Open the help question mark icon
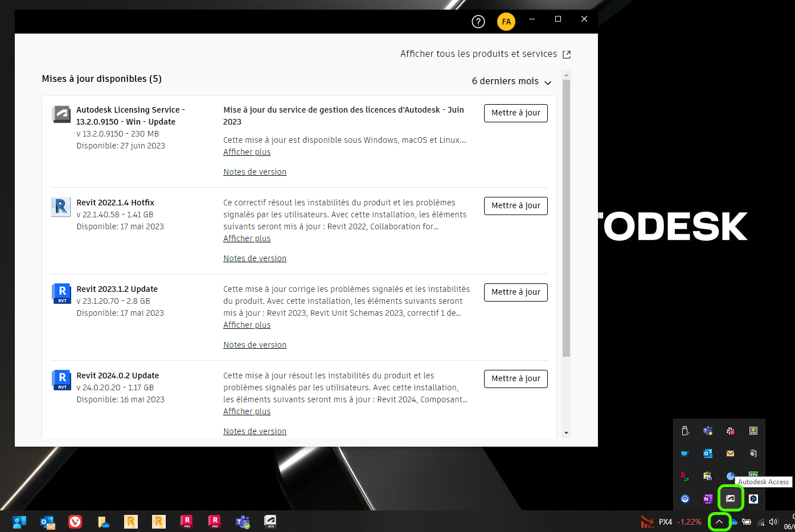The height and width of the screenshot is (532, 795). pyautogui.click(x=478, y=22)
